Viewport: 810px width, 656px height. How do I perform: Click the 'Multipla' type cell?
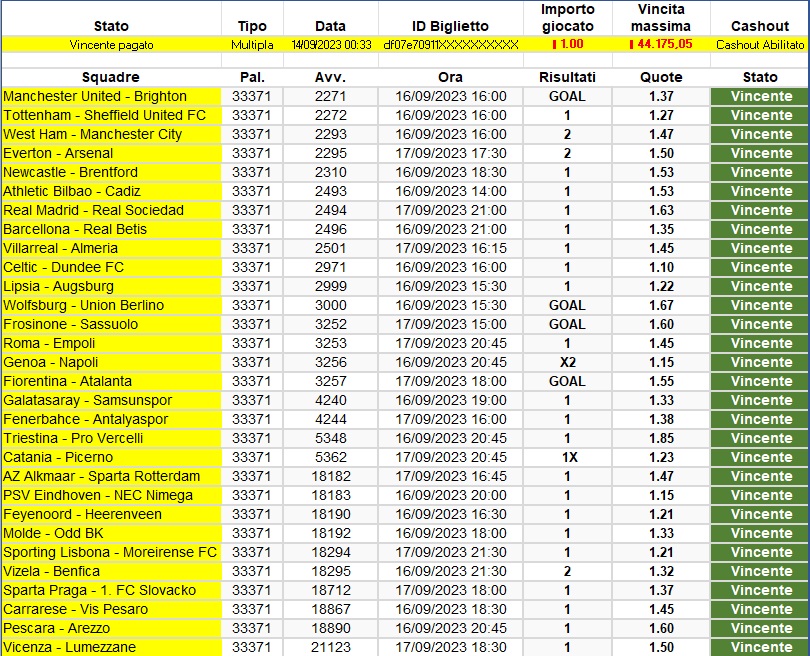(x=252, y=45)
